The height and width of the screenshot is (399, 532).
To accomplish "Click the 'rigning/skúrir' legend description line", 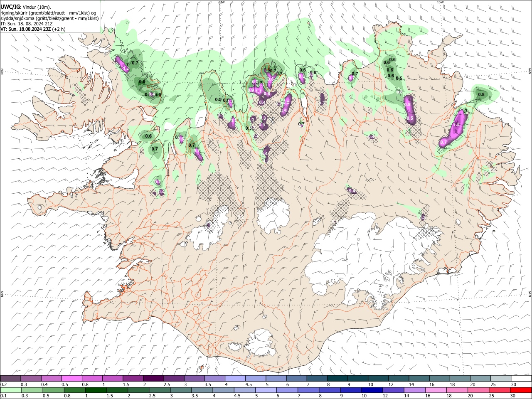I will (x=48, y=13).
